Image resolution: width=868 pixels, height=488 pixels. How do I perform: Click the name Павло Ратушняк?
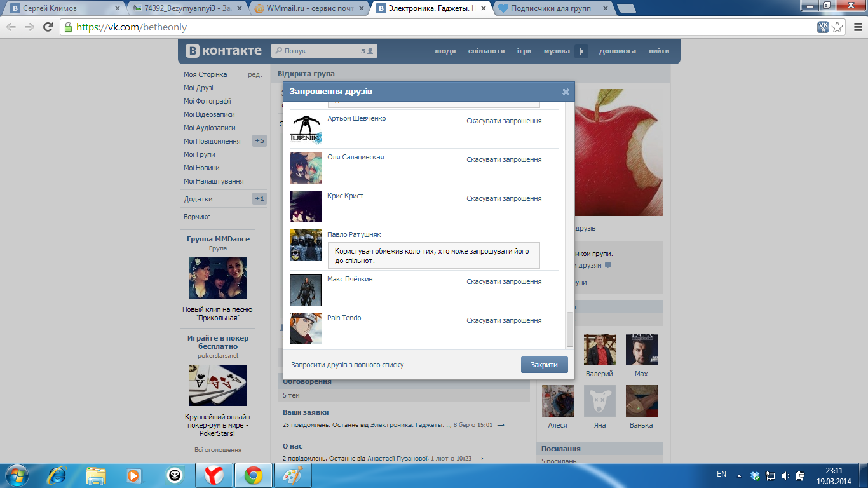[354, 234]
